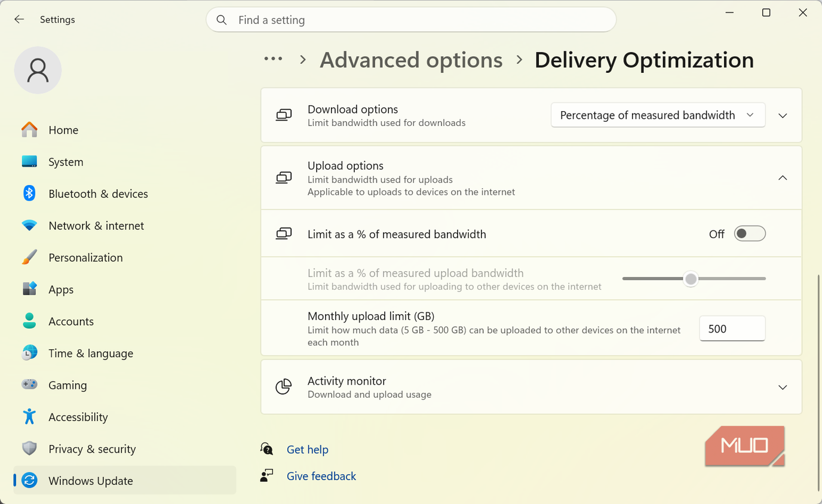Click Monthly upload limit (GB) label
822x504 pixels.
[x=371, y=316]
